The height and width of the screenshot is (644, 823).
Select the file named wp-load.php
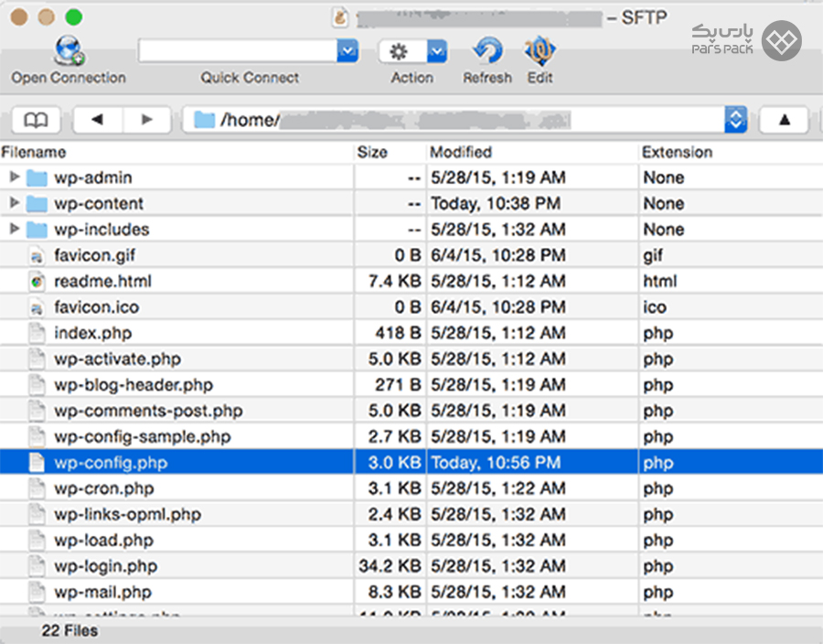(x=103, y=540)
